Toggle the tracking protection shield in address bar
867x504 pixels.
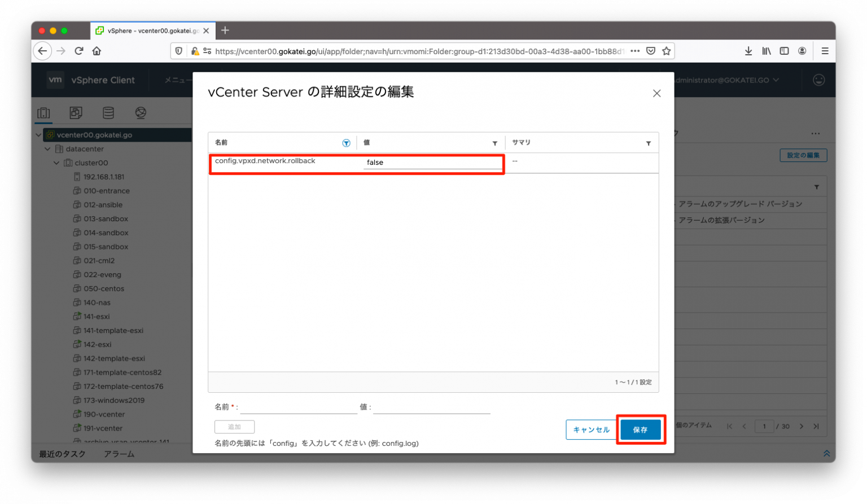click(x=178, y=50)
